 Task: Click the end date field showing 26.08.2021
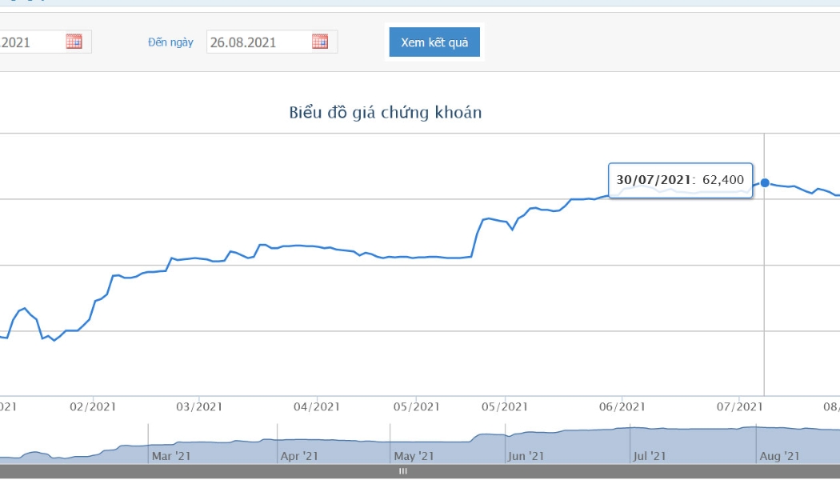[x=272, y=42]
